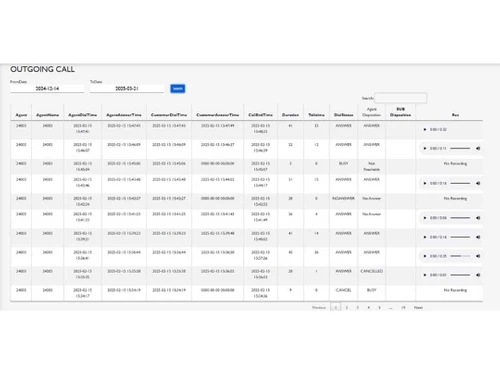This screenshot has height=375, width=500.
Task: Mute volume on the 15:39:21 call recording
Action: [x=478, y=237]
